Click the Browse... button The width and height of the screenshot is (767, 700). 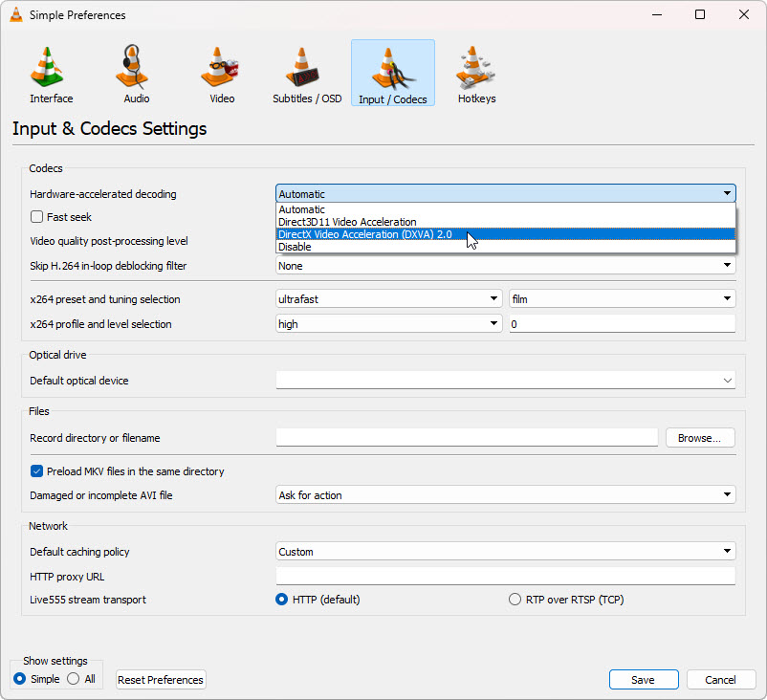coord(700,438)
